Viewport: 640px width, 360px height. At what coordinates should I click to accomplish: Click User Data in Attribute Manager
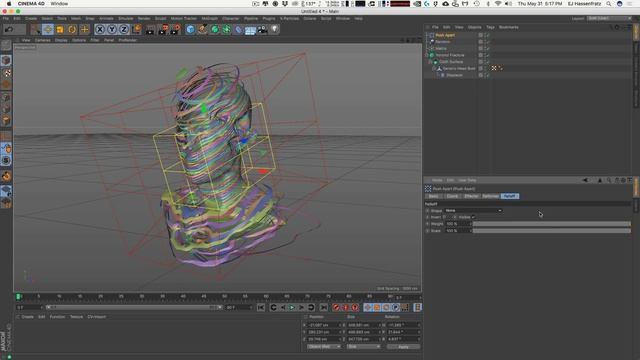coord(467,180)
